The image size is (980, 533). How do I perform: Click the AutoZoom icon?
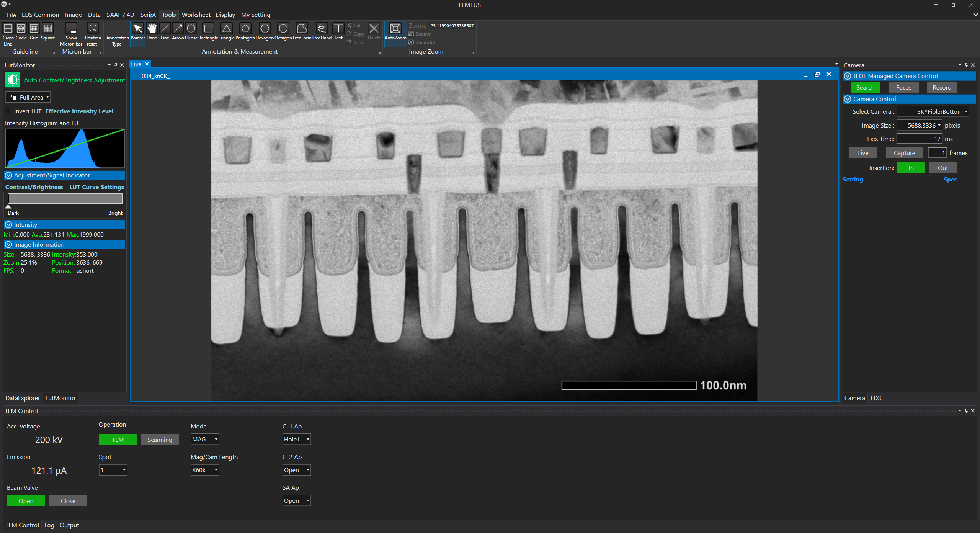[395, 29]
